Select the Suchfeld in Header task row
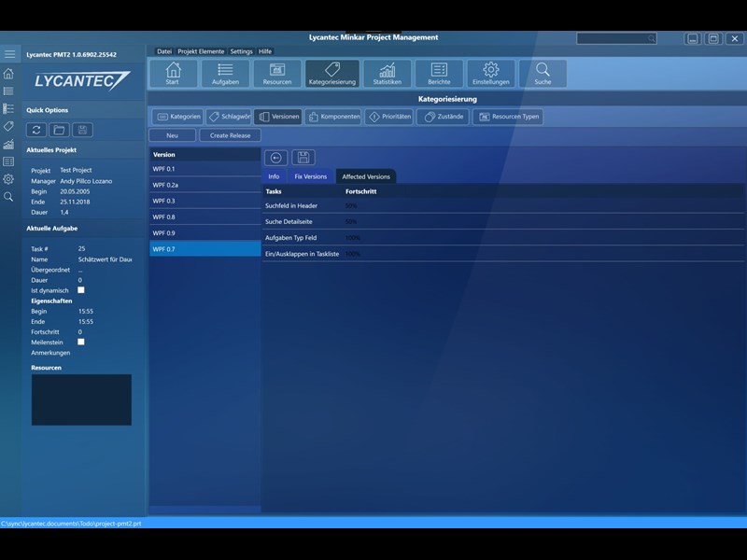Image resolution: width=747 pixels, height=560 pixels. [503, 205]
